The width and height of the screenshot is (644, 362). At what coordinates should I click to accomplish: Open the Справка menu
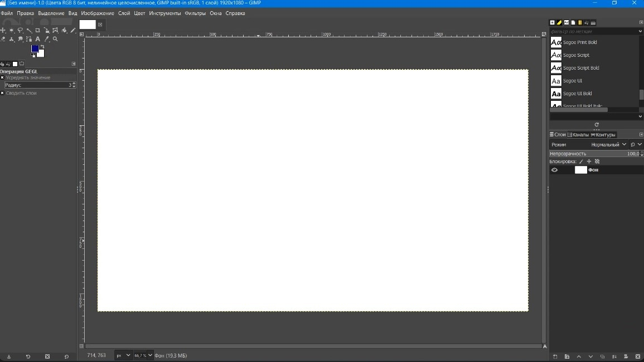pos(235,13)
